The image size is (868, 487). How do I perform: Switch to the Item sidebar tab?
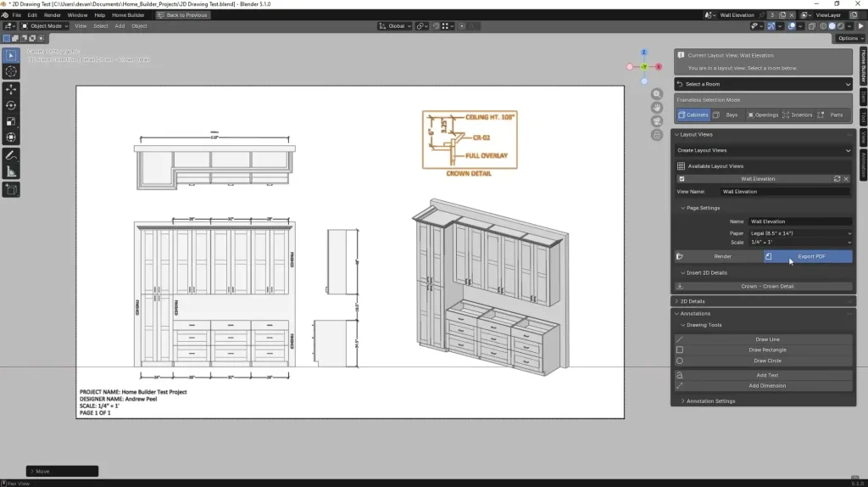coord(863,97)
